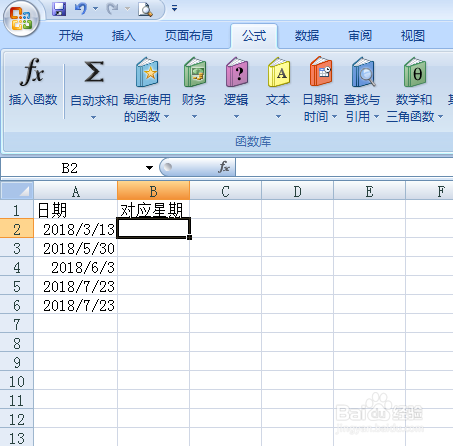Open the Office button menu
This screenshot has height=446, width=453.
tap(21, 19)
